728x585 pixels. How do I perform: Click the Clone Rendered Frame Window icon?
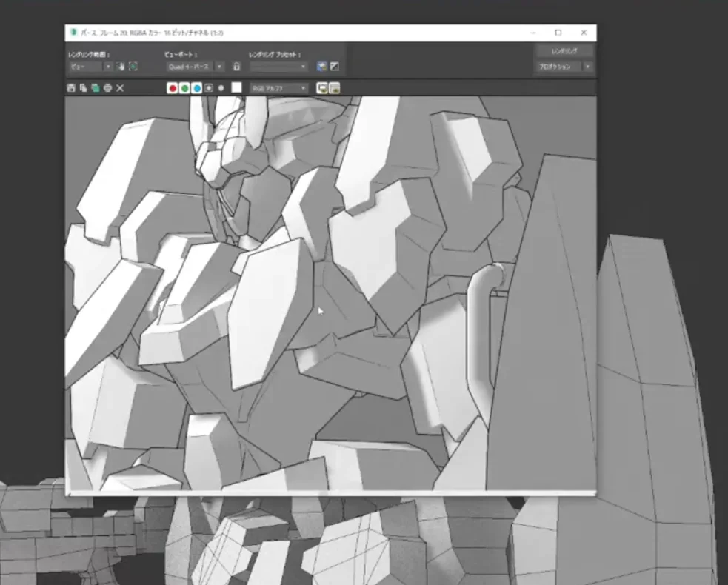coord(96,88)
